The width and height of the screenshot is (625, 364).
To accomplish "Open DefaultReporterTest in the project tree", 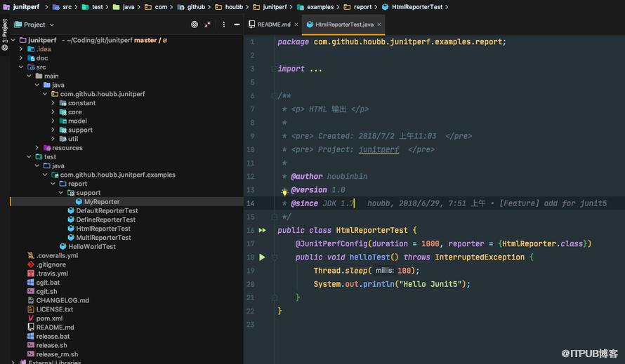I will pos(107,210).
